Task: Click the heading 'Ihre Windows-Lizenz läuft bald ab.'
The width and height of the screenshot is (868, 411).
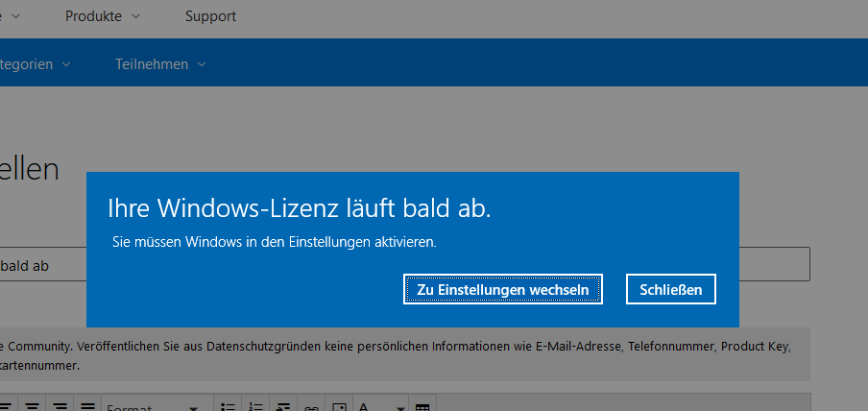Action: click(x=299, y=208)
